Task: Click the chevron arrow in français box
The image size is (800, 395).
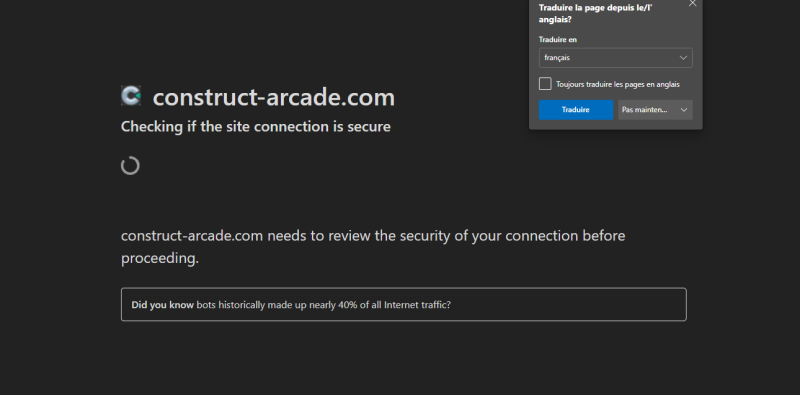Action: pyautogui.click(x=683, y=58)
